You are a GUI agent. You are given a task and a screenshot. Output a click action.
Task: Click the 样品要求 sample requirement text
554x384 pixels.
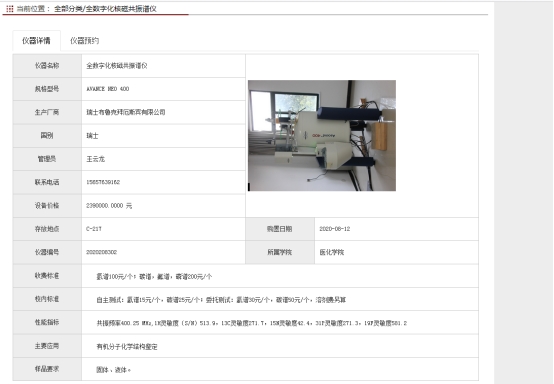click(113, 370)
